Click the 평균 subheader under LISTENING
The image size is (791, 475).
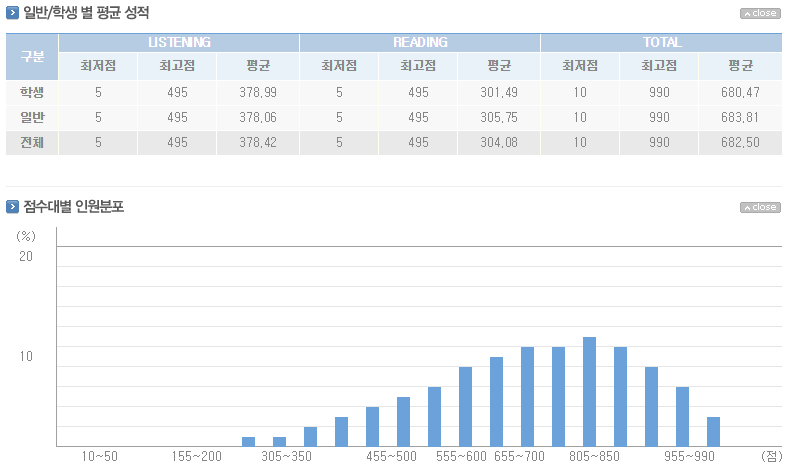[x=259, y=67]
